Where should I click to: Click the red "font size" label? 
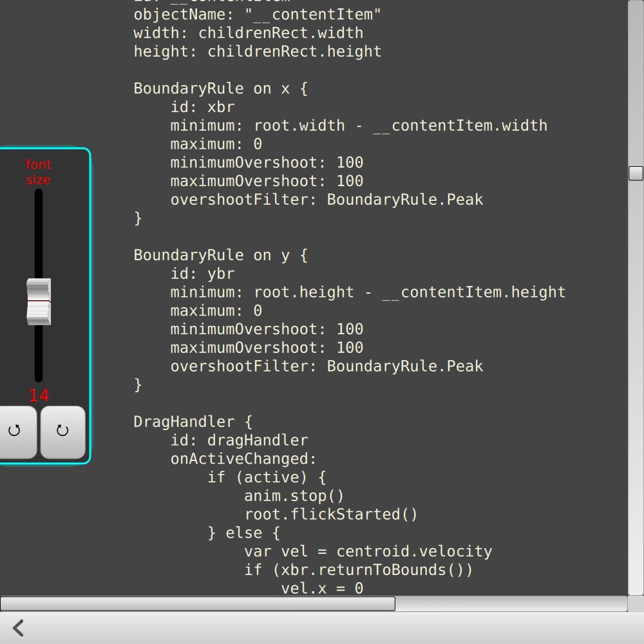point(39,172)
